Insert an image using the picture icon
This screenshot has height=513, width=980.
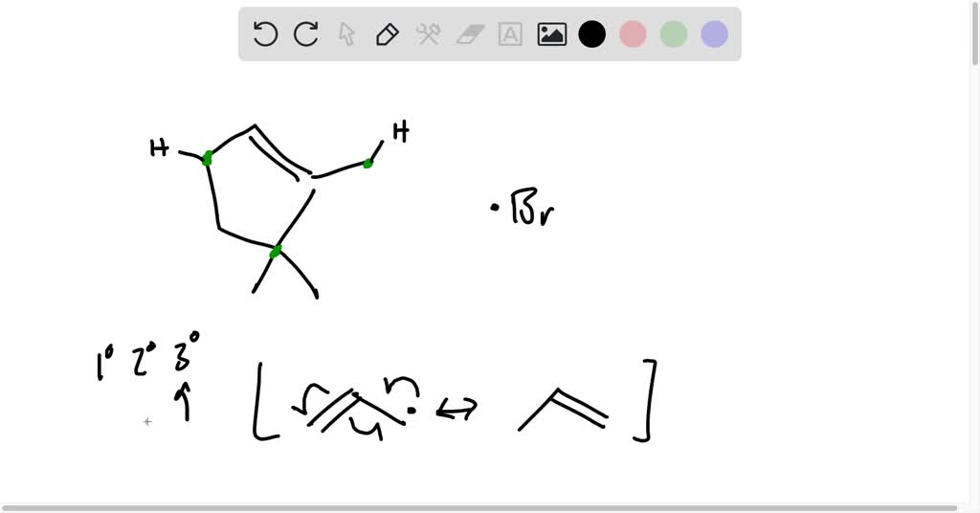coord(552,33)
